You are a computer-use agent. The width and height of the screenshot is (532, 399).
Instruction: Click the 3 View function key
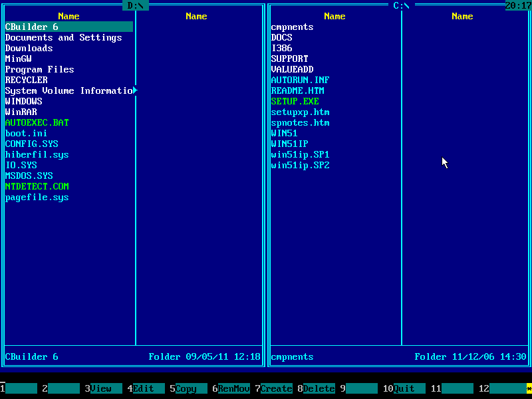click(104, 388)
